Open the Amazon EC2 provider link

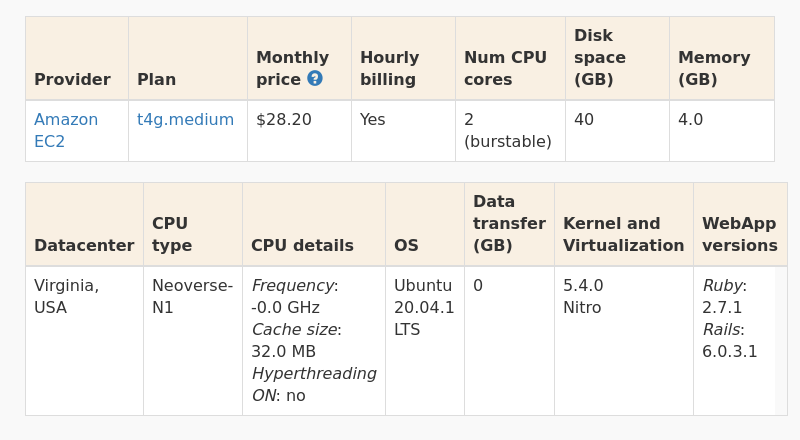click(x=66, y=131)
